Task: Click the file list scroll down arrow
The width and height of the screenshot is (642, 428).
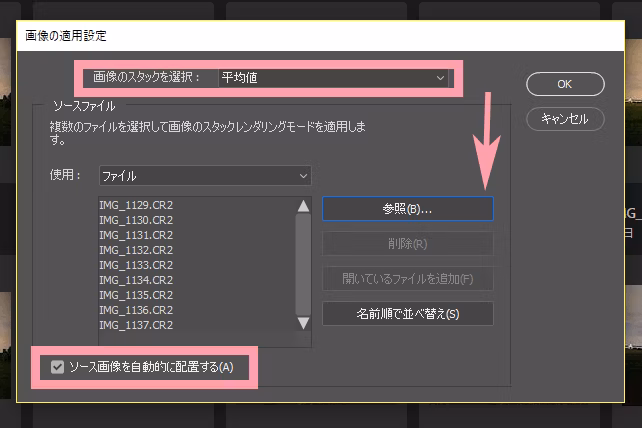Action: click(x=303, y=323)
